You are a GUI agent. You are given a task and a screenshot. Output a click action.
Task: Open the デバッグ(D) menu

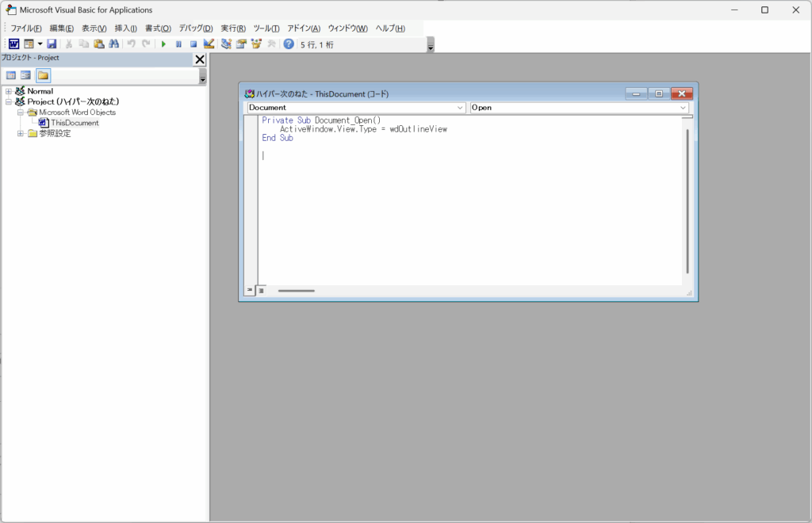(195, 29)
